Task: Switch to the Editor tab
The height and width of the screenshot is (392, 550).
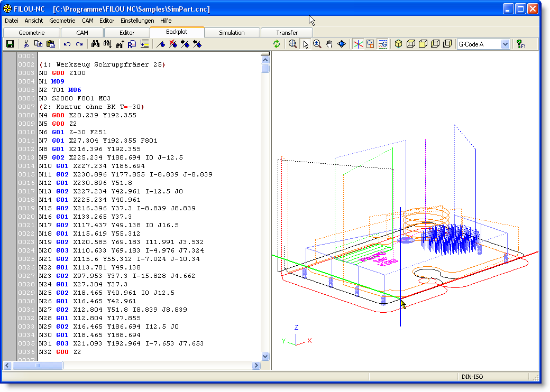Action: (x=127, y=33)
